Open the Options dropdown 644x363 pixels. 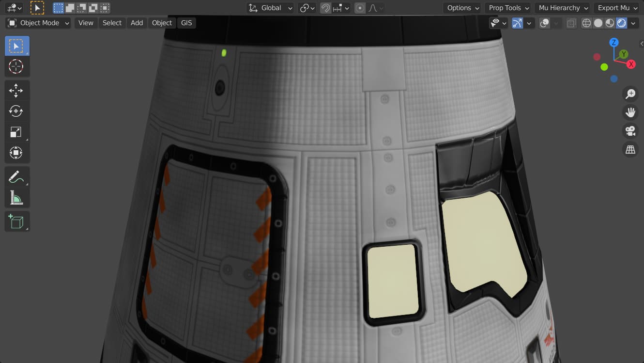[463, 8]
